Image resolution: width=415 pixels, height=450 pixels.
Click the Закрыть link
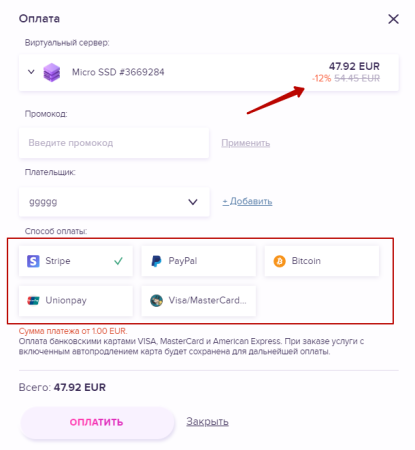pyautogui.click(x=207, y=421)
